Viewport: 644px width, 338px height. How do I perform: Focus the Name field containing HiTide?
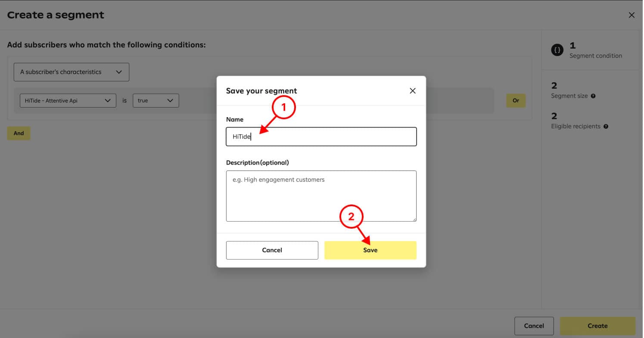(x=321, y=137)
